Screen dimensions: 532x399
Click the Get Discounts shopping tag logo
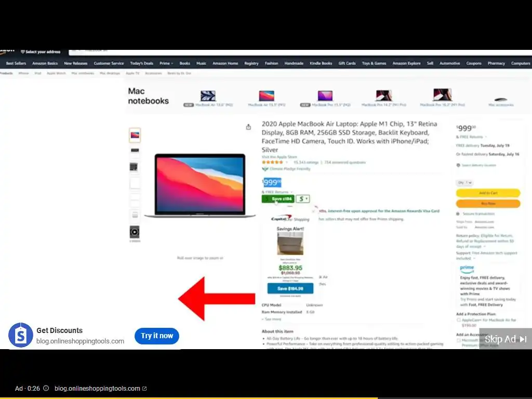pos(21,335)
